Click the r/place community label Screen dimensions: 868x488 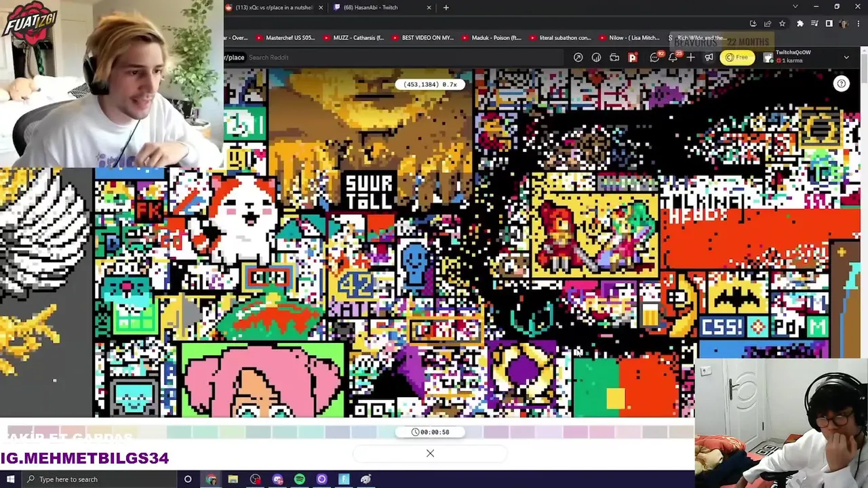pyautogui.click(x=234, y=58)
